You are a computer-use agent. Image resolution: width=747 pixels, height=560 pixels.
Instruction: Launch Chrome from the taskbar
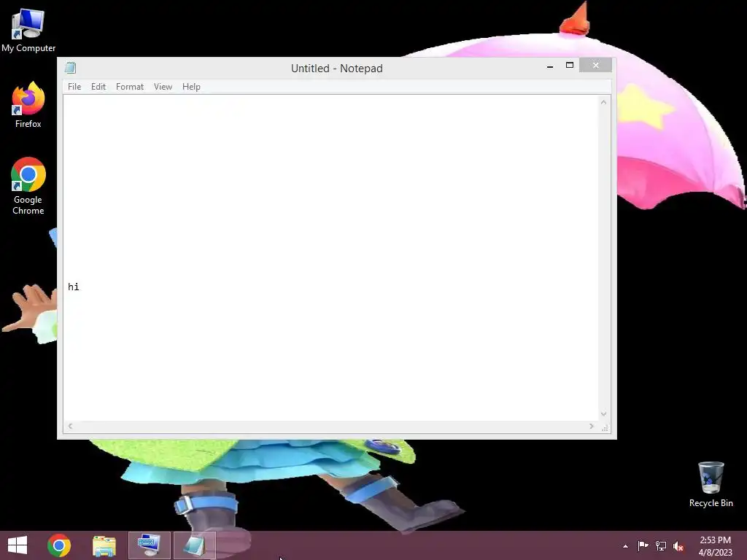tap(59, 545)
